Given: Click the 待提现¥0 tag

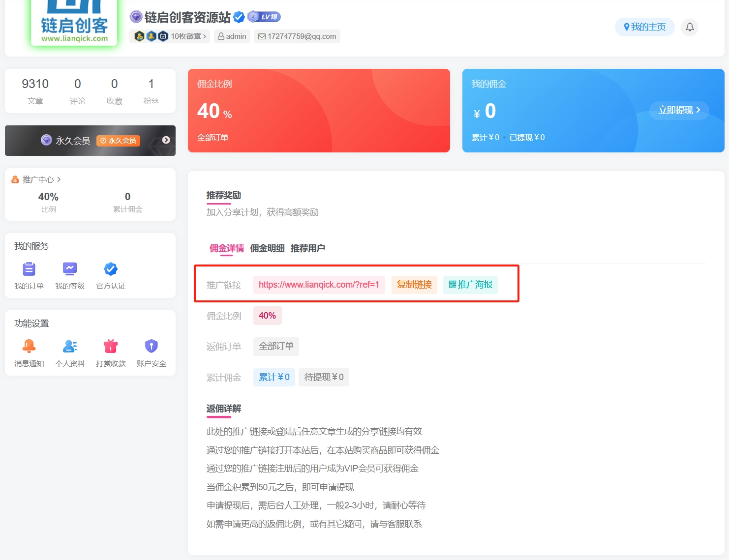Looking at the screenshot, I should pos(324,377).
